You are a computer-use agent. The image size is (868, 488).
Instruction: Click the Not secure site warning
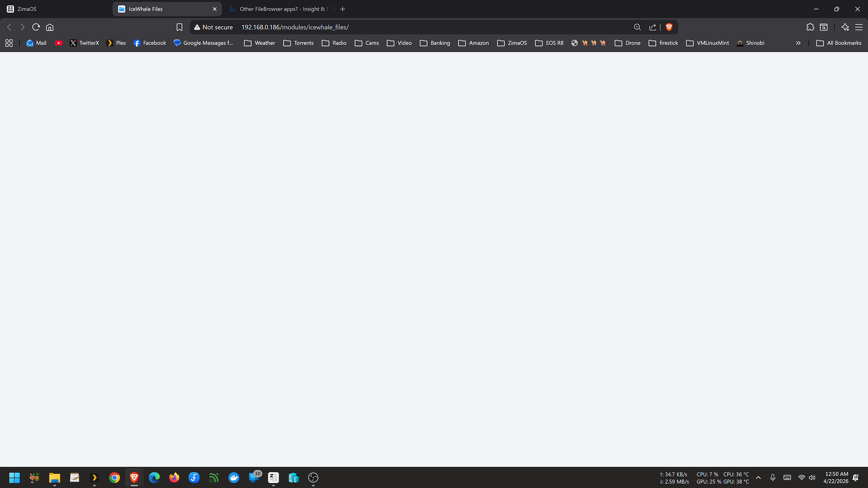pyautogui.click(x=213, y=27)
